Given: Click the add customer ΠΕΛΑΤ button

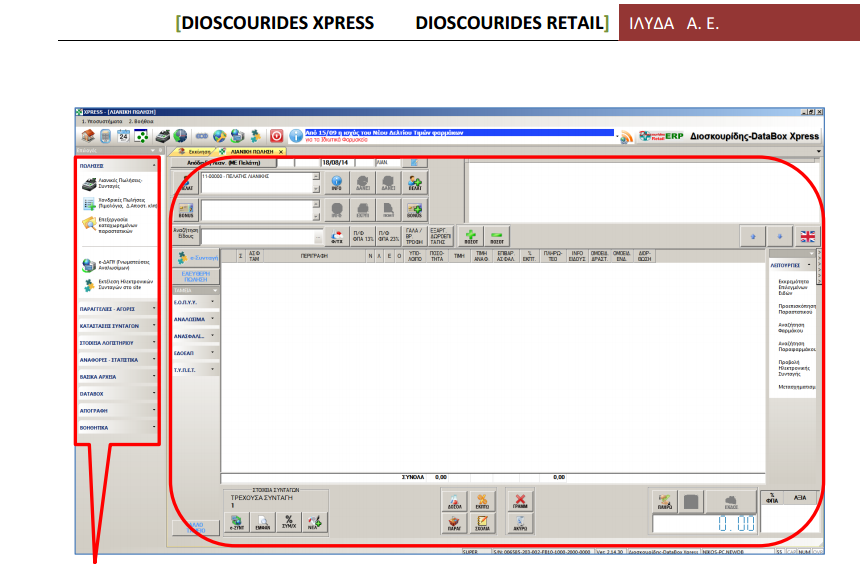Looking at the screenshot, I should click(415, 182).
